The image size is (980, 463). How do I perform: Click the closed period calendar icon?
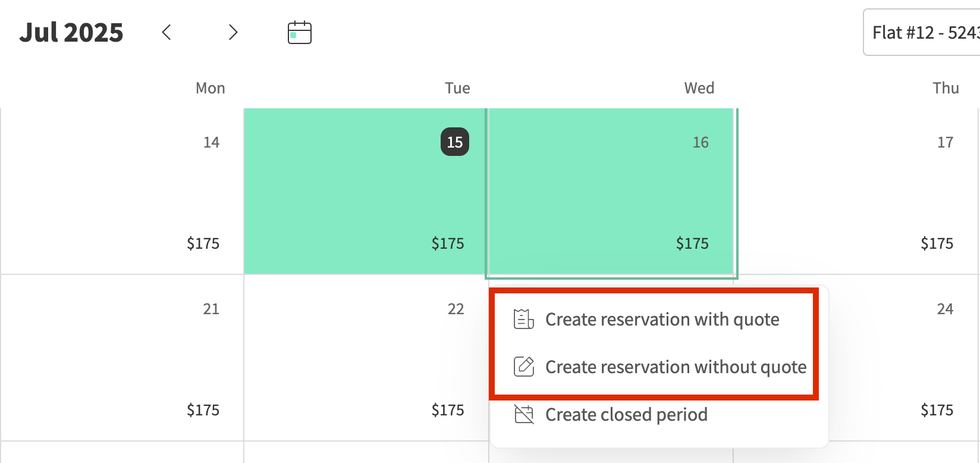[x=524, y=414]
